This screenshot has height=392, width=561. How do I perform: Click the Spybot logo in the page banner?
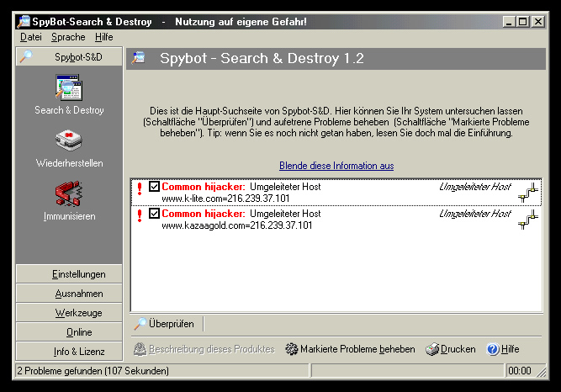point(139,58)
